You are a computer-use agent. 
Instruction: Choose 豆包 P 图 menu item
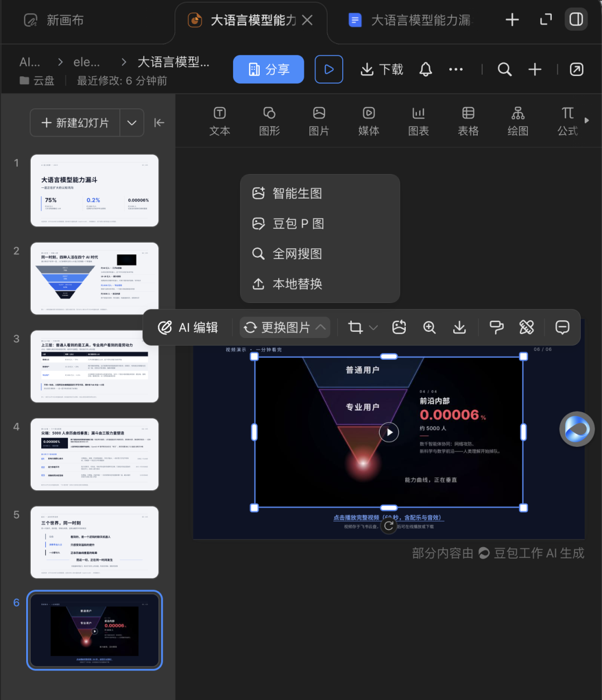[x=320, y=224]
